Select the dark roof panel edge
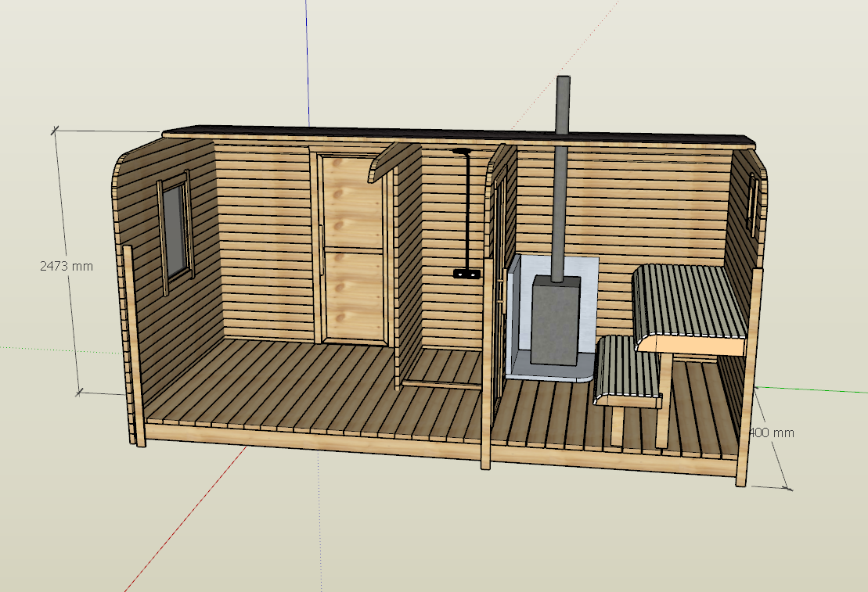The width and height of the screenshot is (868, 592). click(454, 135)
